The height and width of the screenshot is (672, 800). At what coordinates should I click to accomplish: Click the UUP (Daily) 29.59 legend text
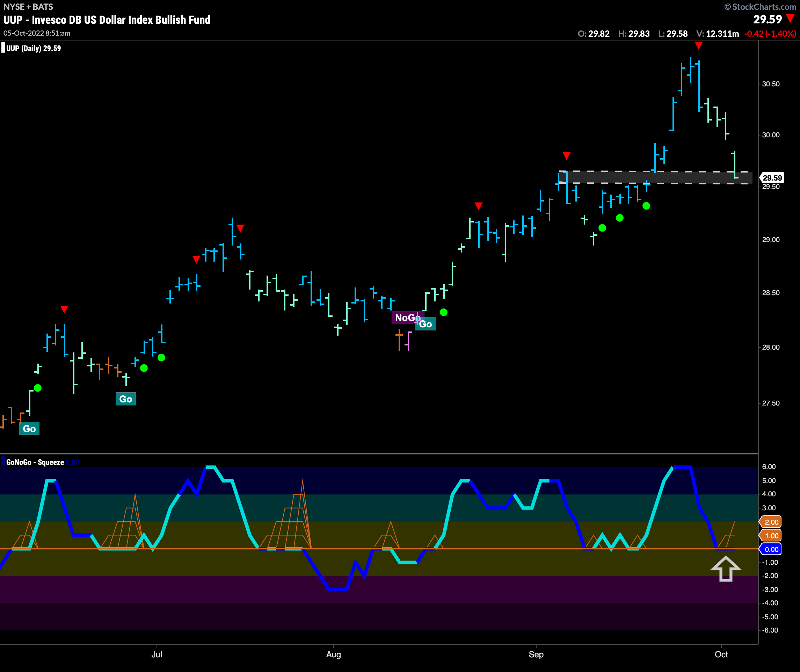pyautogui.click(x=34, y=49)
